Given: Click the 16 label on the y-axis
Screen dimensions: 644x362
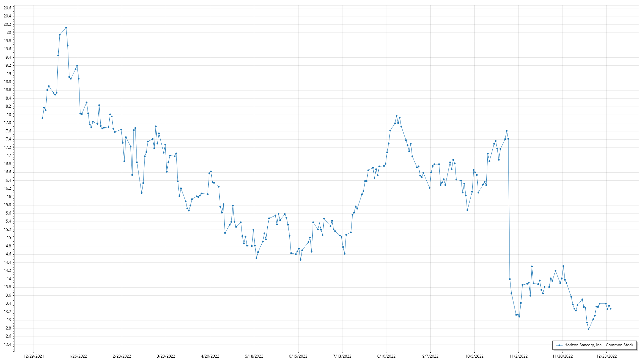Looking at the screenshot, I should 9,197.
